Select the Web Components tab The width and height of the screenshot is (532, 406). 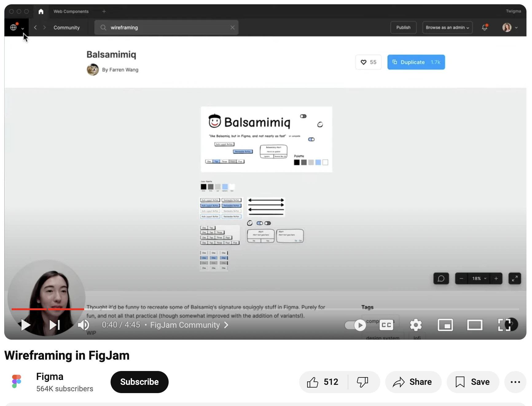tap(71, 11)
